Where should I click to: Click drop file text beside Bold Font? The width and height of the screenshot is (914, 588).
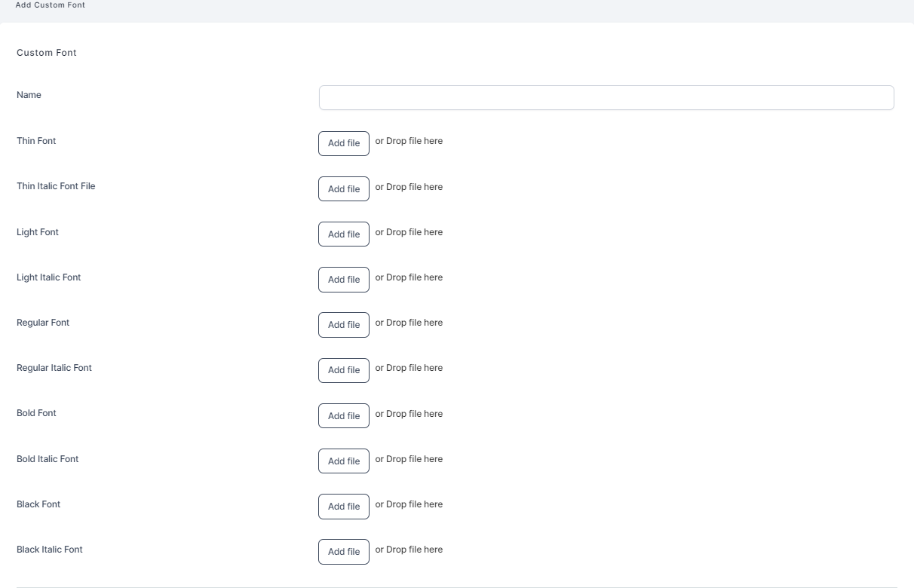pos(409,414)
